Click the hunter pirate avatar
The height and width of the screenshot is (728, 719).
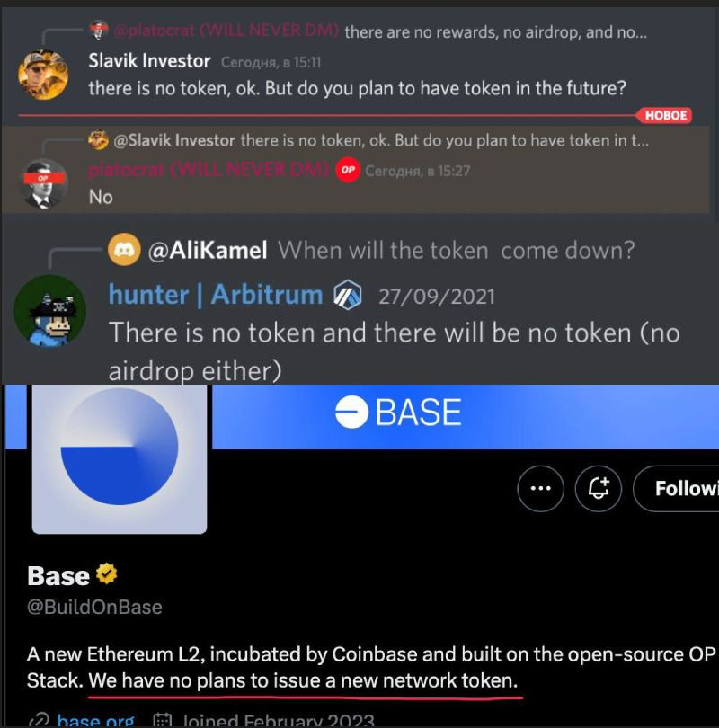(x=50, y=311)
